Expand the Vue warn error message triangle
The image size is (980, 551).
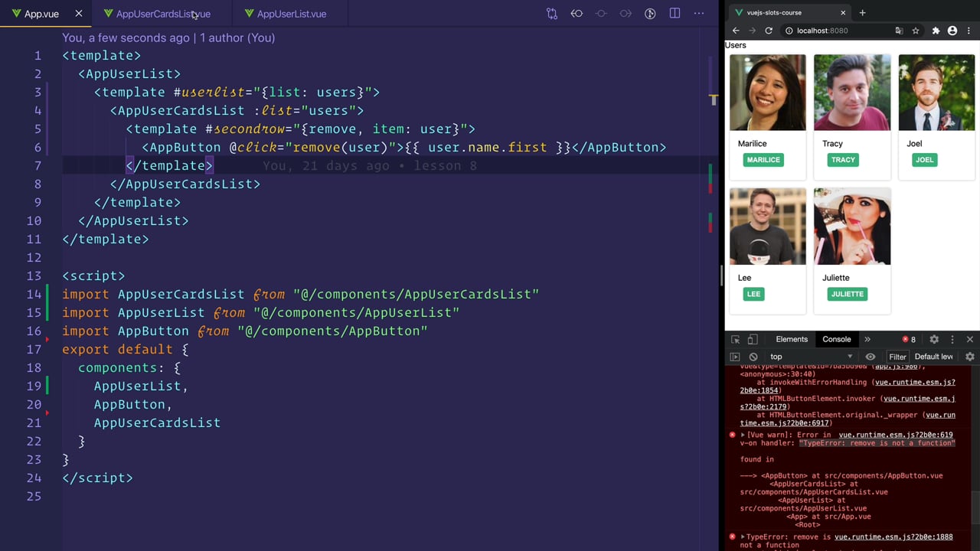(x=743, y=435)
